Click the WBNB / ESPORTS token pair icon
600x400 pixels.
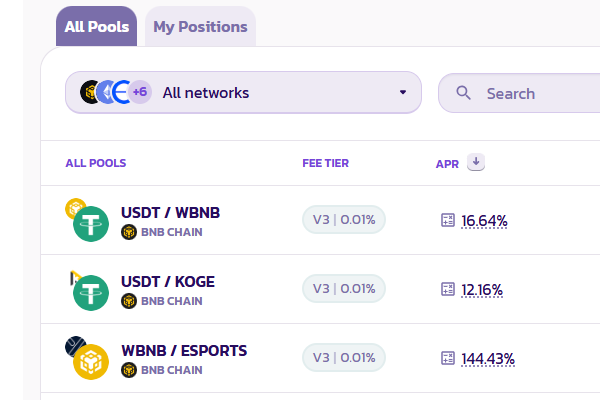pos(87,359)
